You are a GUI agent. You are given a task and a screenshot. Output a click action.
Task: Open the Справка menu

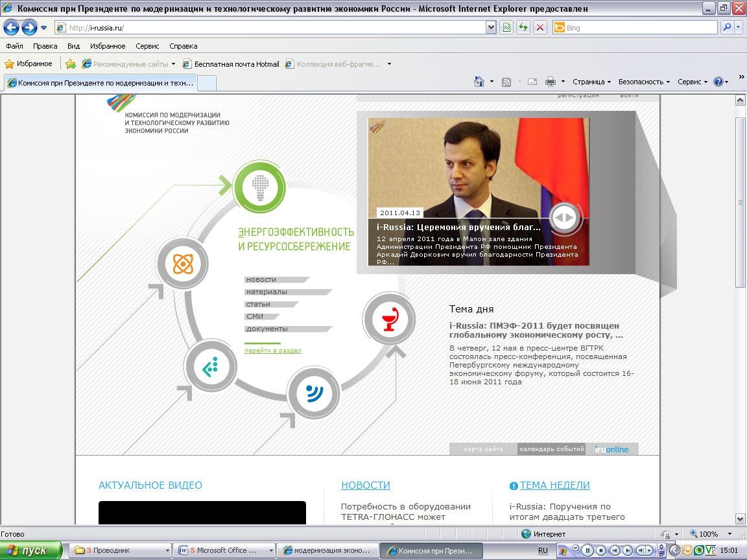pos(184,46)
